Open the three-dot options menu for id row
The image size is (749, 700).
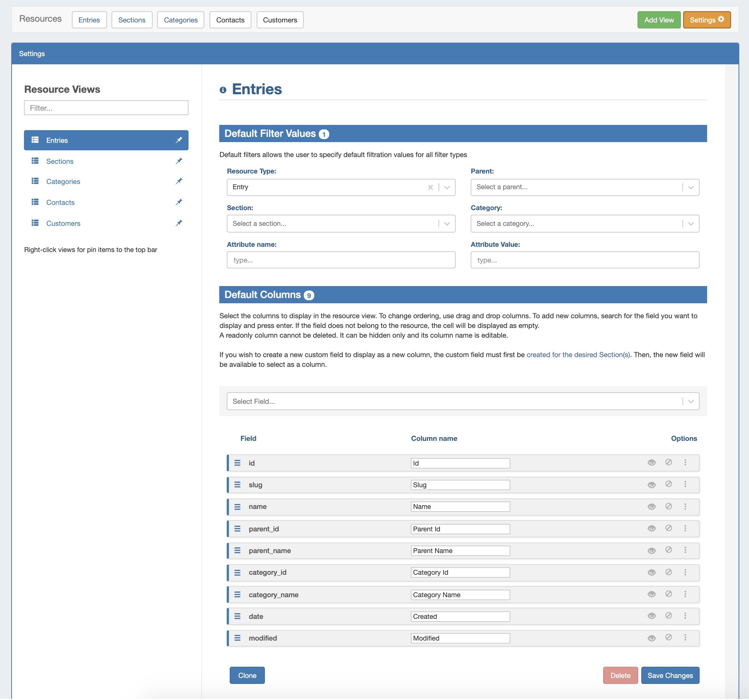685,463
